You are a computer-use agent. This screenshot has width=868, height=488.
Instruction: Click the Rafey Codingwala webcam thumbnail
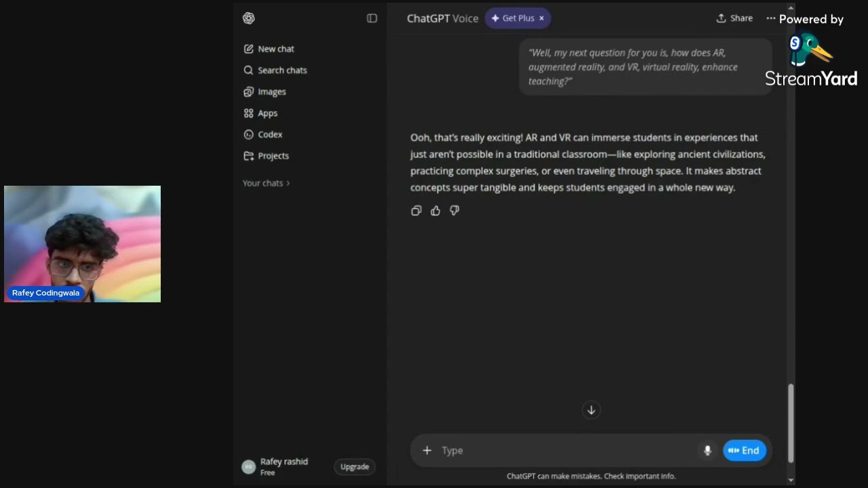(x=82, y=244)
